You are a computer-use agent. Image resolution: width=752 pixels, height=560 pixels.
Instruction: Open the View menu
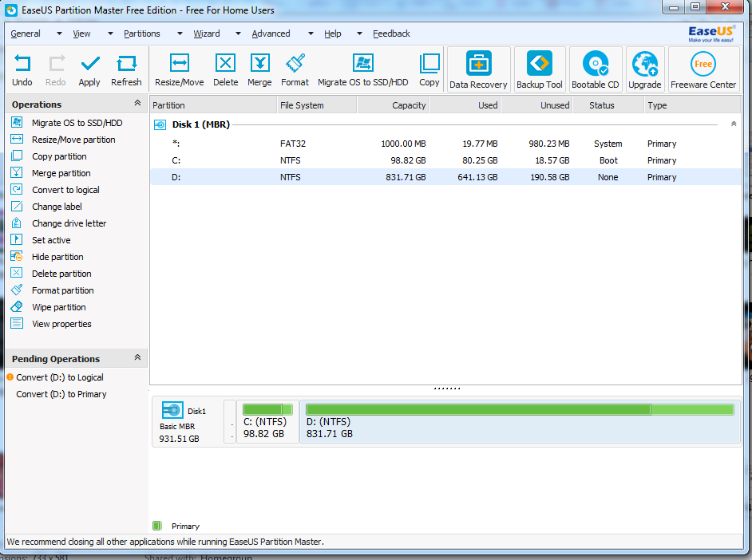tap(81, 34)
